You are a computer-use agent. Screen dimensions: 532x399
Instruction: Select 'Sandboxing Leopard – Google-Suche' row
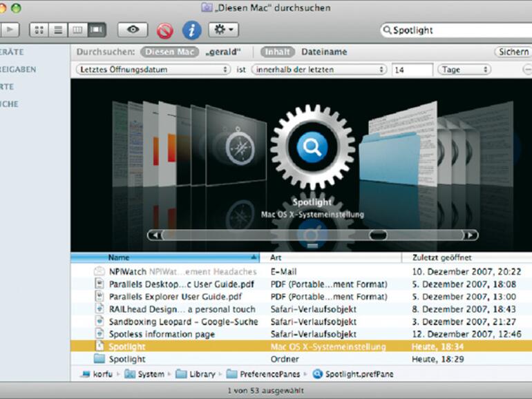point(301,322)
